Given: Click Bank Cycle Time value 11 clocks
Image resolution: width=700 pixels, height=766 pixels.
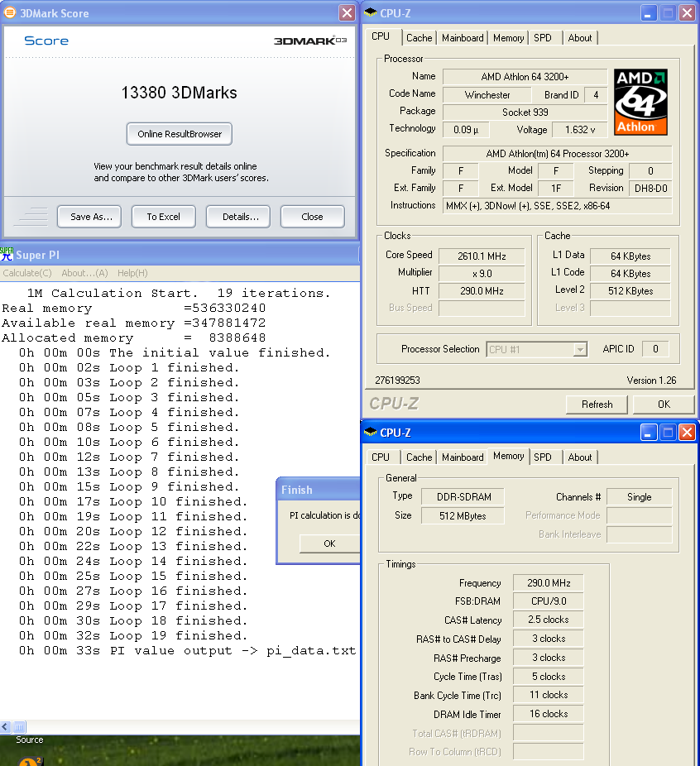Looking at the screenshot, I should [548, 695].
